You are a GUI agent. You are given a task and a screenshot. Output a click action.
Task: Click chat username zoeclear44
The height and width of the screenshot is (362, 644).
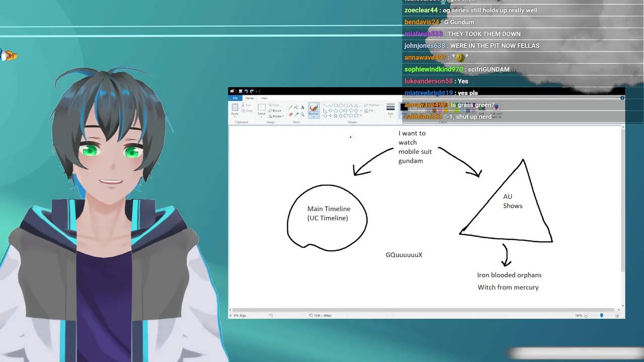(421, 10)
